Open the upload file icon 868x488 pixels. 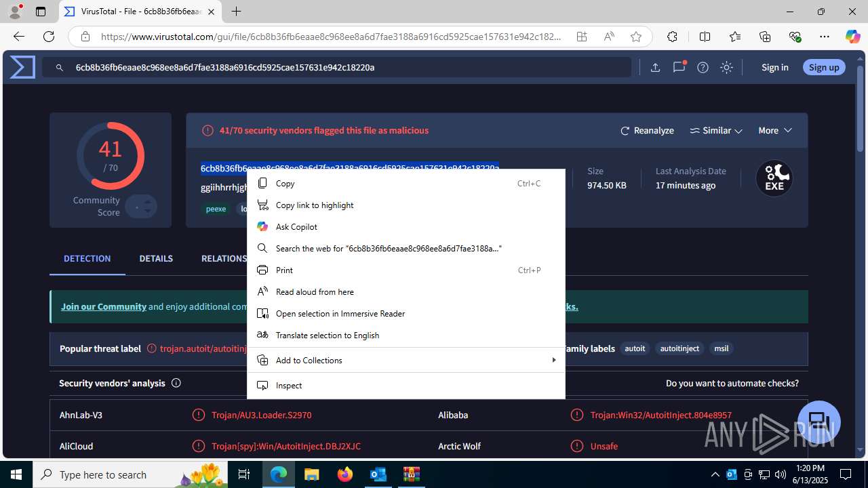pyautogui.click(x=655, y=67)
